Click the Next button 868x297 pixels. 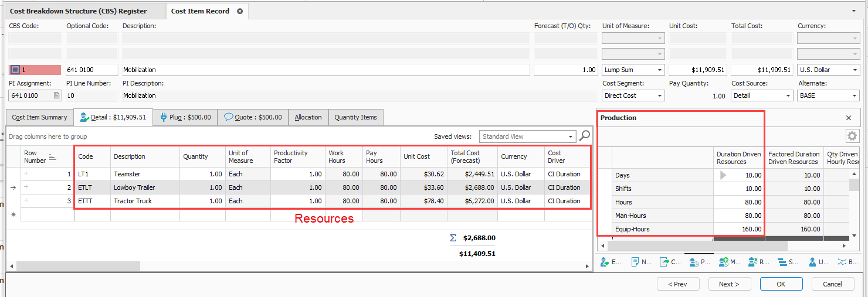tap(729, 284)
